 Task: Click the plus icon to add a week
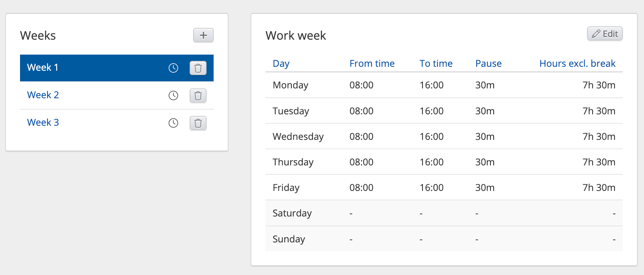coord(203,35)
